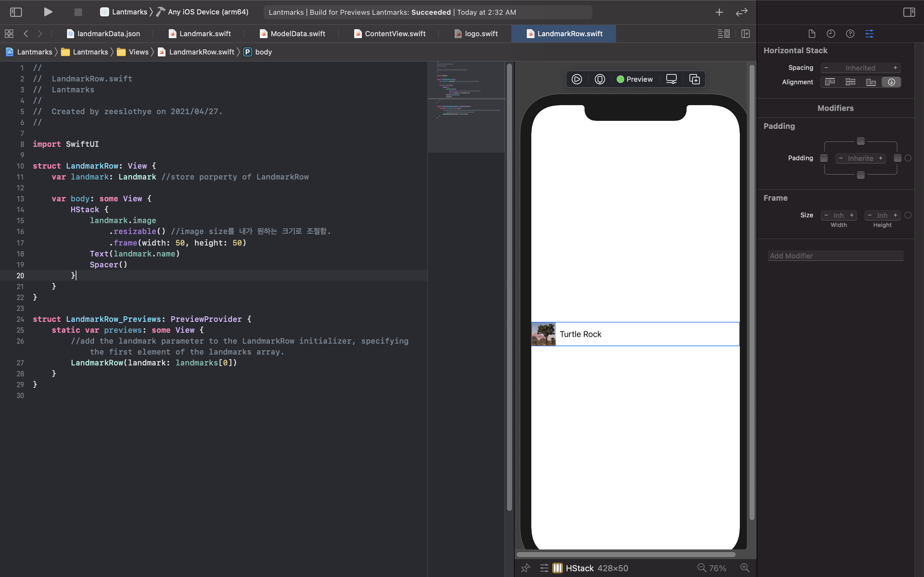Viewport: 924px width, 577px height.
Task: Open Any iOS Device destination selector
Action: (208, 12)
